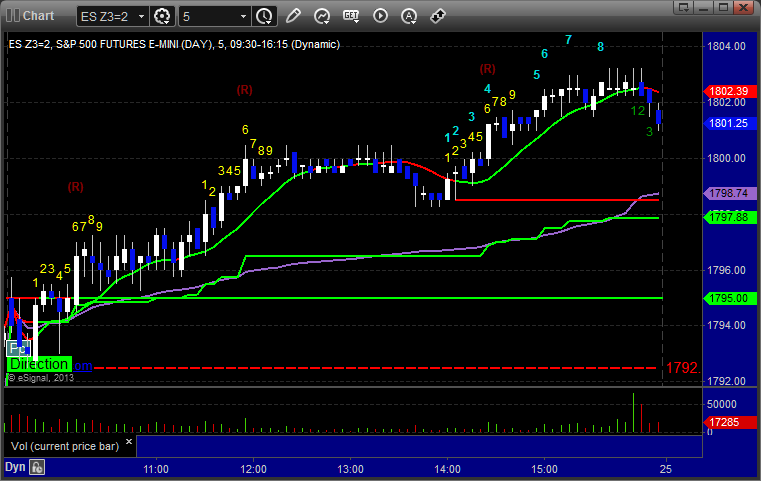Image resolution: width=761 pixels, height=481 pixels.
Task: Click the red 1792. level label
Action: point(683,368)
